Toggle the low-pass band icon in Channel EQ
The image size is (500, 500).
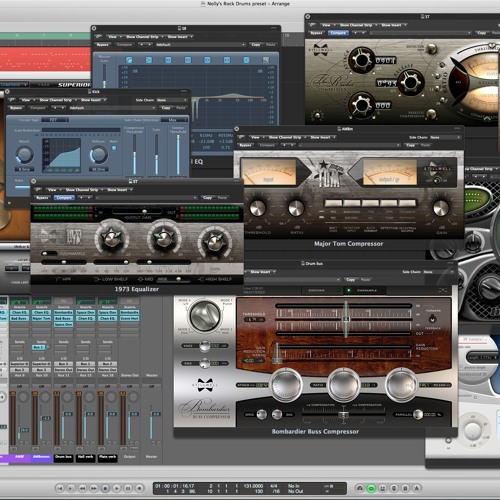click(266, 60)
